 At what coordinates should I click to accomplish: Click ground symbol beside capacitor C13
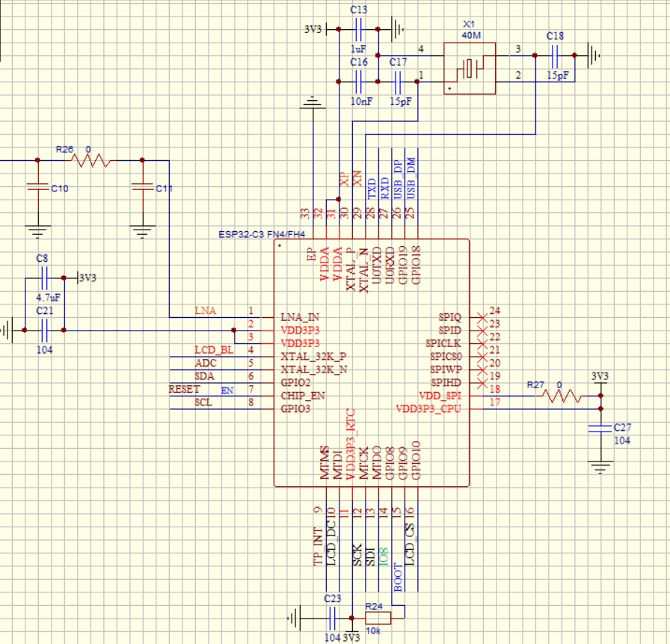click(x=398, y=29)
